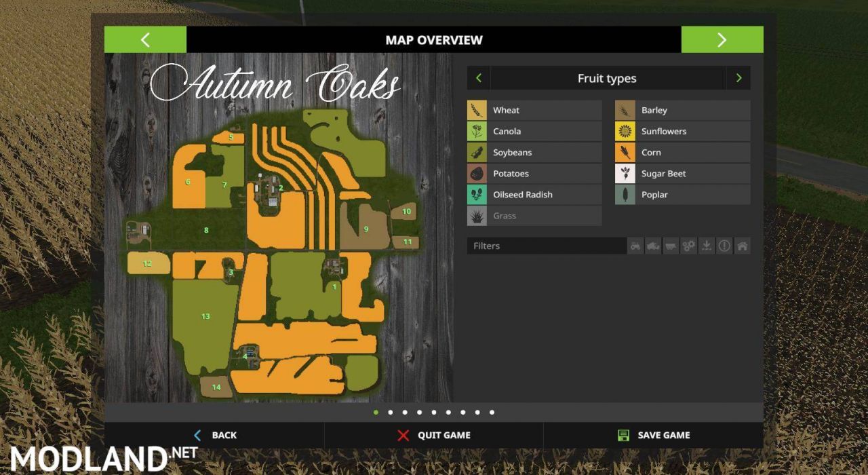Click the blue back arrow icon
868x475 pixels.
coord(197,436)
